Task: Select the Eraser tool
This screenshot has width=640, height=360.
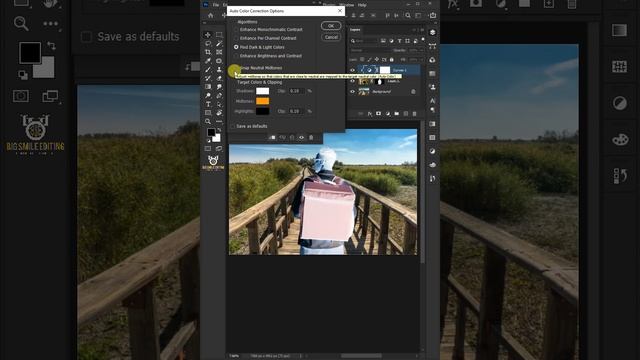Action: pyautogui.click(x=219, y=78)
